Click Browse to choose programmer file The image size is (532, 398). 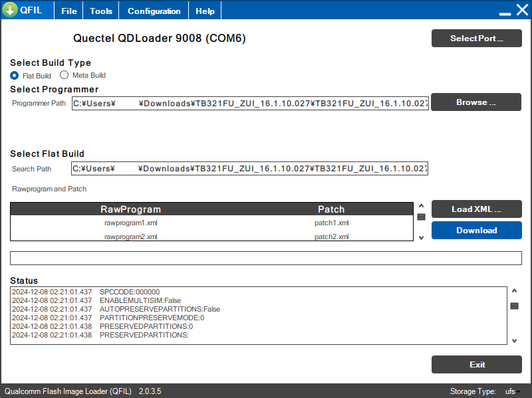(476, 102)
